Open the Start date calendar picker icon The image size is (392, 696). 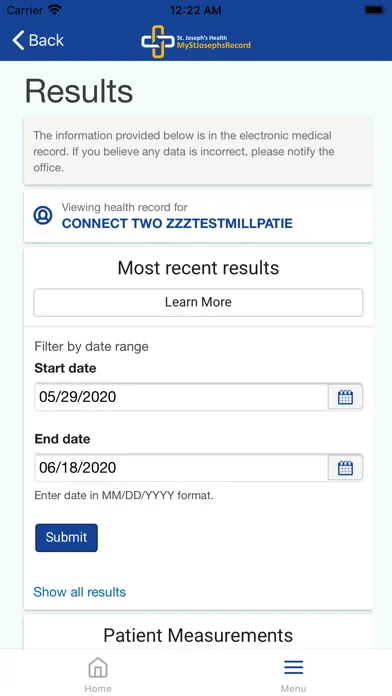pyautogui.click(x=345, y=397)
